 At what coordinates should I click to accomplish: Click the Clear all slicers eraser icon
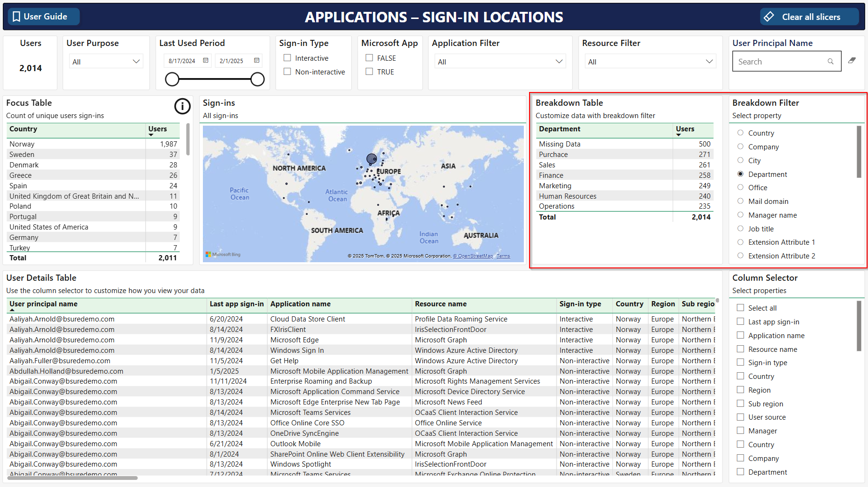[769, 17]
